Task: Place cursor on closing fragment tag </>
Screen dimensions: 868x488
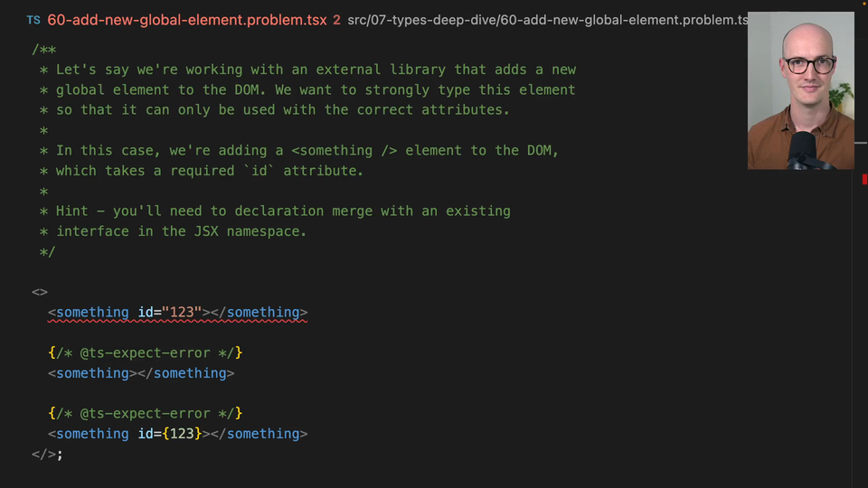Action: (x=43, y=455)
